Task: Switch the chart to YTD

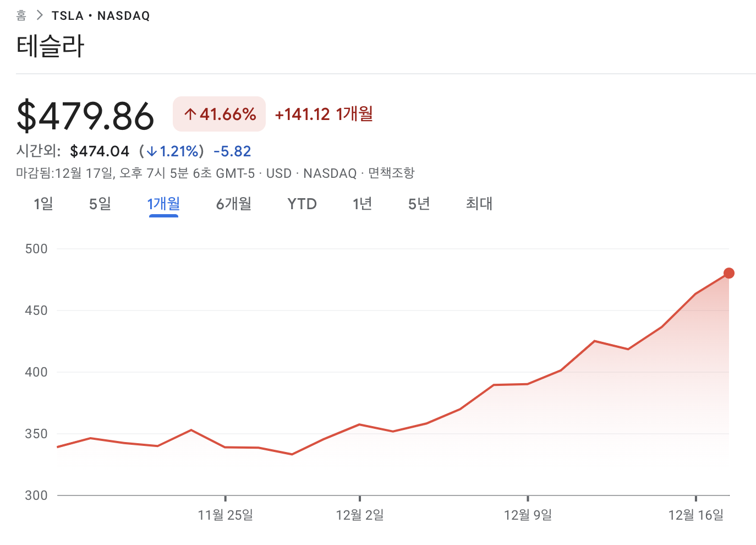Action: 302,204
